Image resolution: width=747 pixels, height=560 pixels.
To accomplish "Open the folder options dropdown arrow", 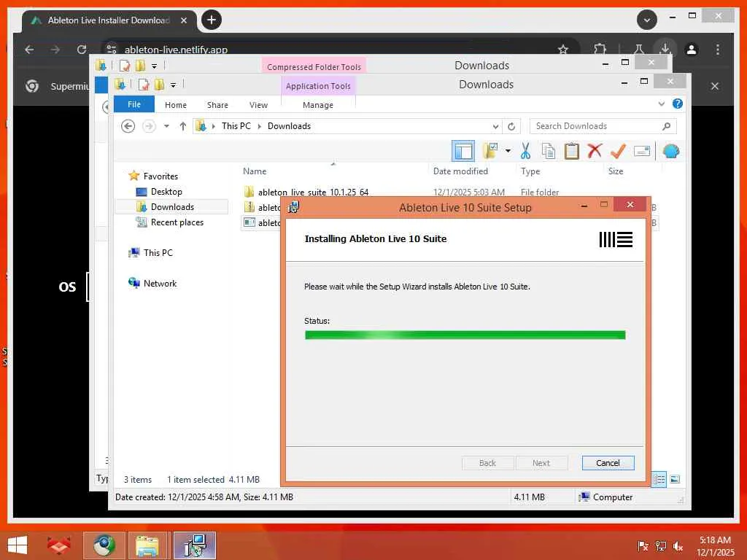I will pyautogui.click(x=508, y=151).
